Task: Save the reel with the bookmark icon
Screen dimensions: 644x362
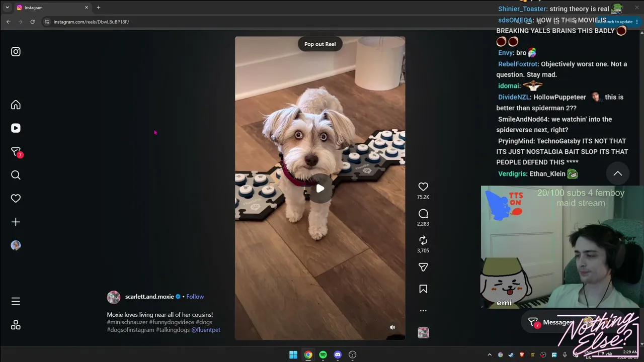Action: point(423,289)
